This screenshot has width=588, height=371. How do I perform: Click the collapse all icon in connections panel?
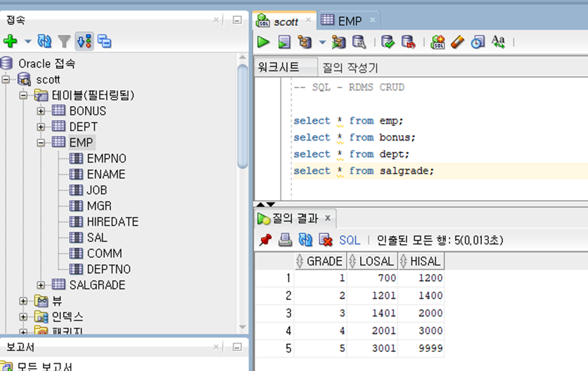(104, 41)
